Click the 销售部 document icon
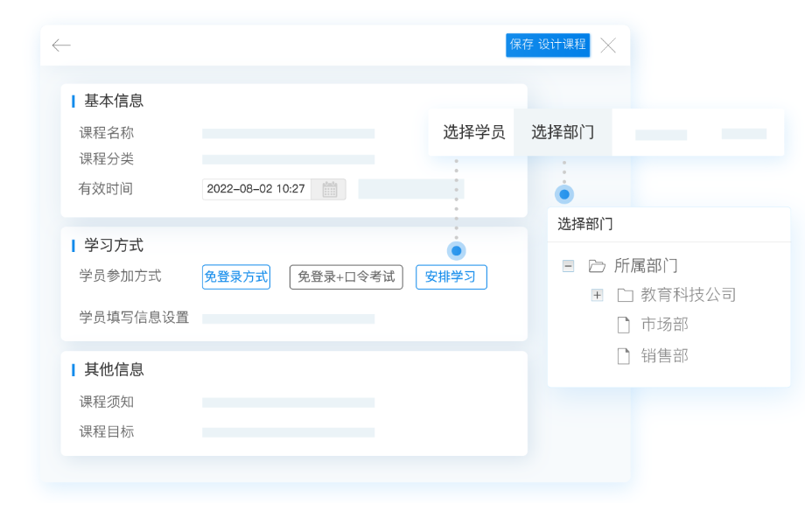This screenshot has width=812, height=511. coord(624,356)
